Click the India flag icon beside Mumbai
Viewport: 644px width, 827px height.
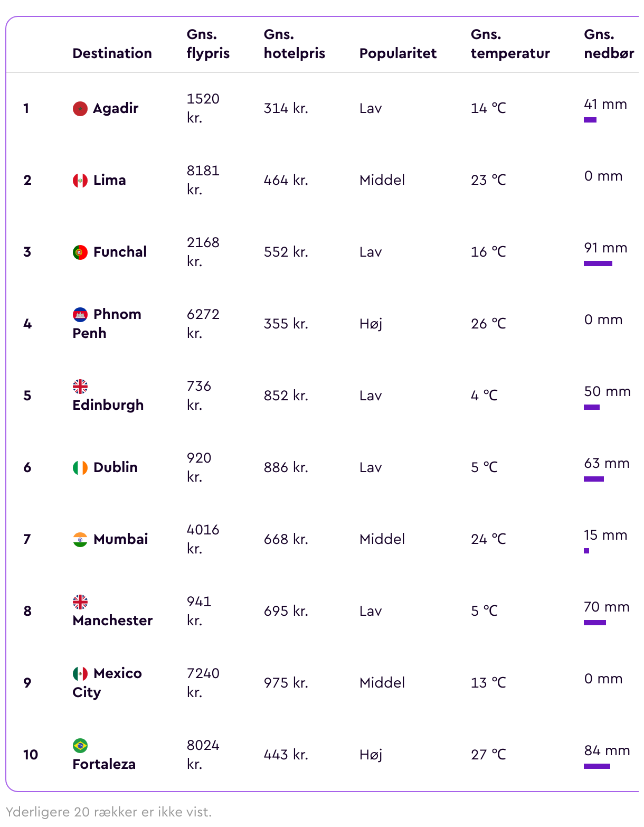pyautogui.click(x=80, y=540)
